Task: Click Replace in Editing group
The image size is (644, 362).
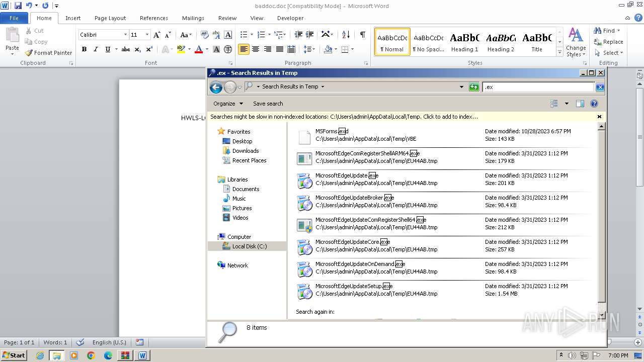Action: coord(609,42)
